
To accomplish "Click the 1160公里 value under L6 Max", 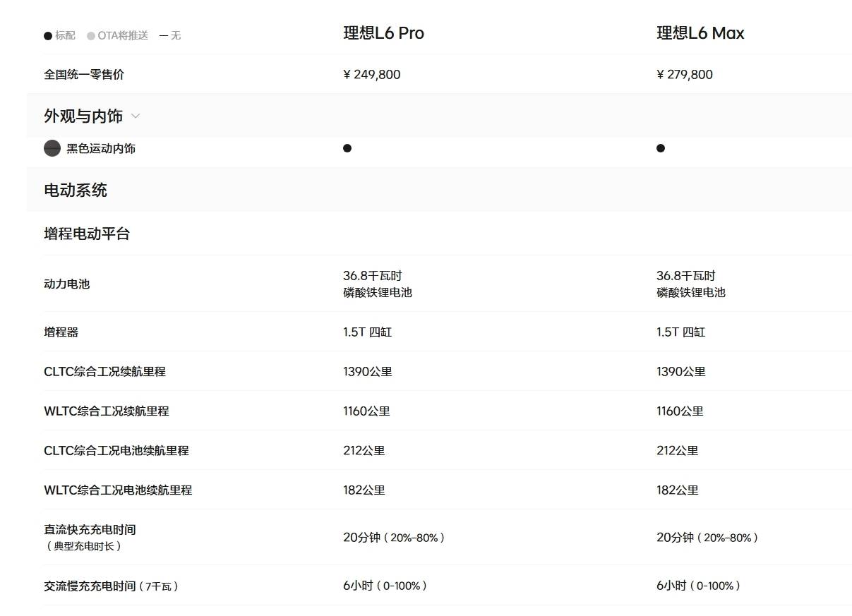I will (x=680, y=411).
